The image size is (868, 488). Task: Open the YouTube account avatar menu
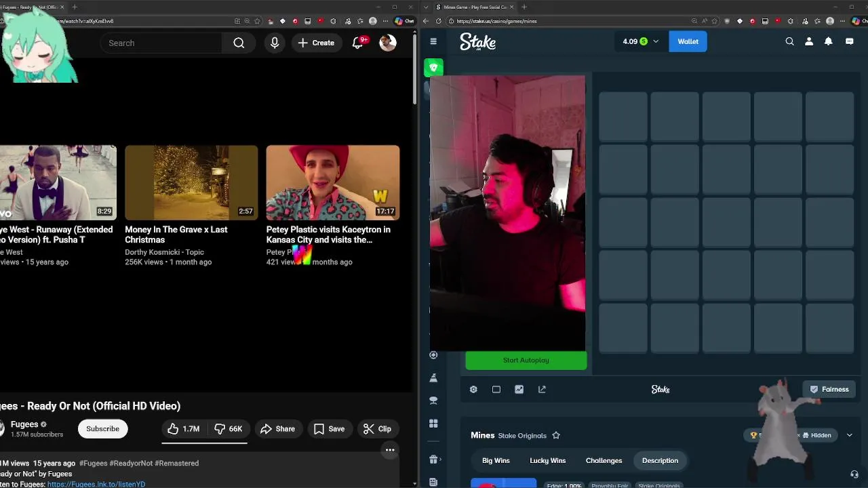(x=388, y=43)
